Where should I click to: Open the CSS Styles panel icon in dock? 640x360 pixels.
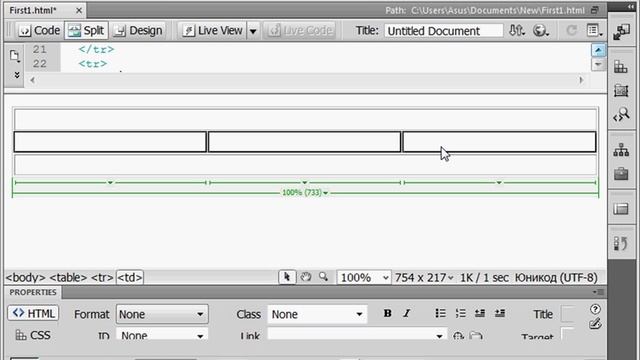pos(621,67)
